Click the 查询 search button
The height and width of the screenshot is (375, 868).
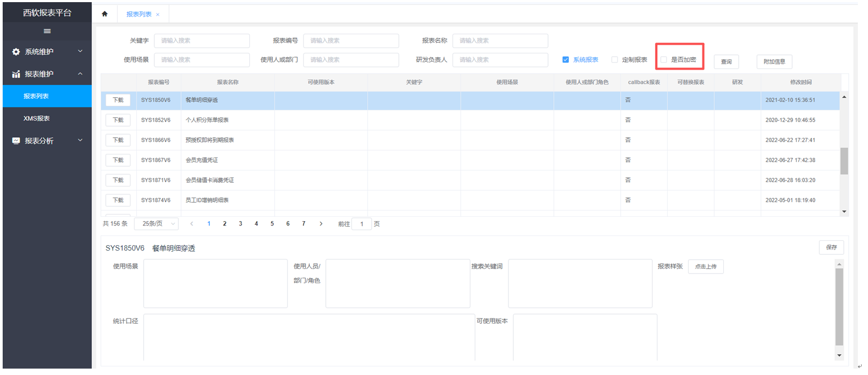(x=726, y=62)
